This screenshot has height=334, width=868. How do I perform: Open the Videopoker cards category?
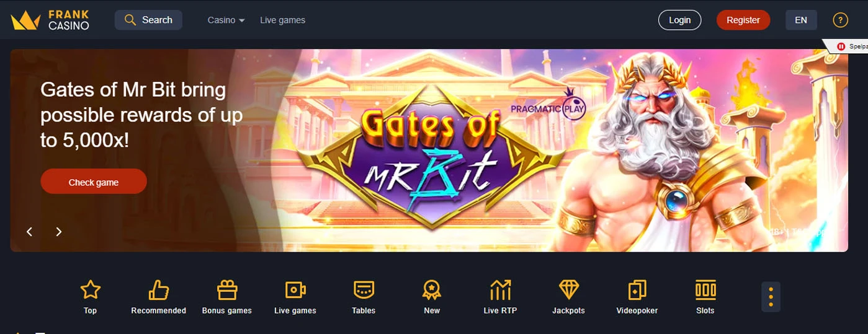[637, 297]
